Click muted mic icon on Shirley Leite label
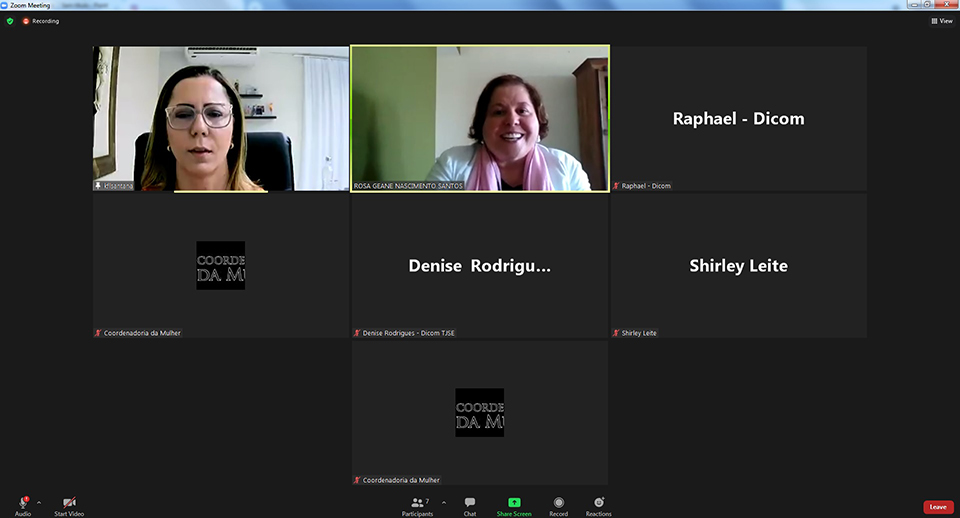Screen dimensions: 960x518 coord(617,333)
